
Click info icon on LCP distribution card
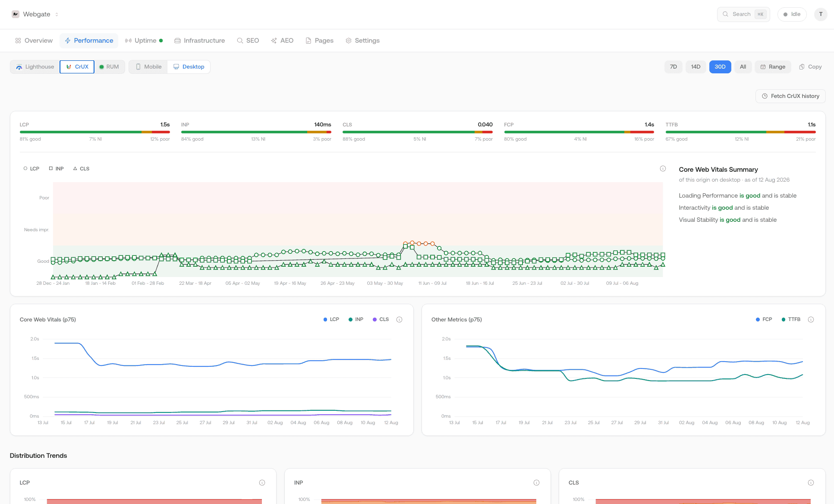pyautogui.click(x=262, y=483)
